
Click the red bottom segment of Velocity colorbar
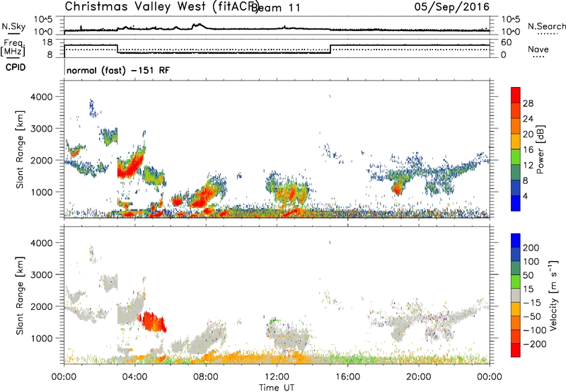[x=516, y=350]
